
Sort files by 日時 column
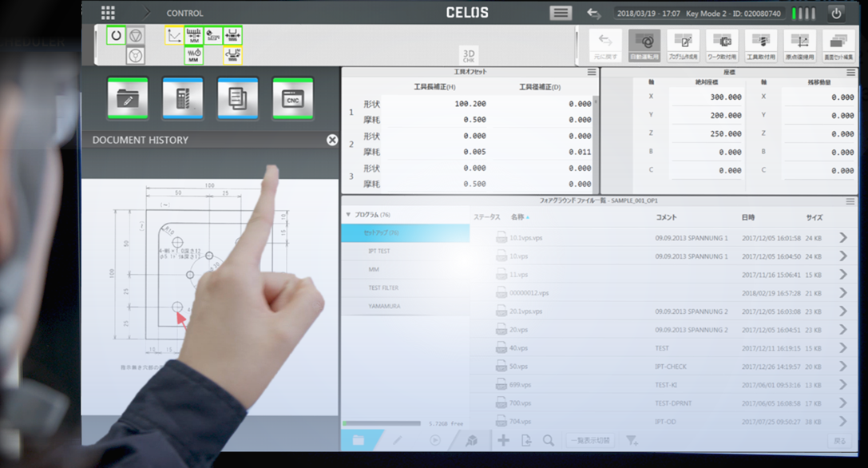point(748,217)
